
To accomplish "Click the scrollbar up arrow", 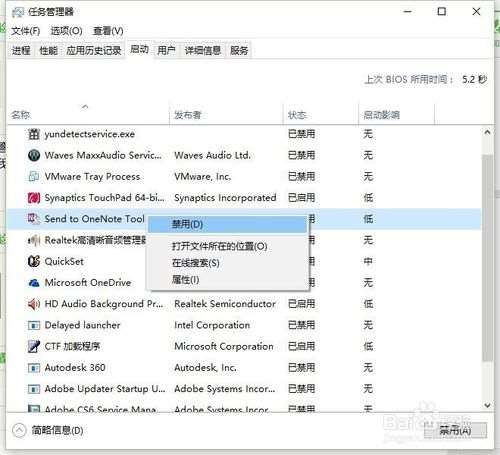I will pos(487,132).
